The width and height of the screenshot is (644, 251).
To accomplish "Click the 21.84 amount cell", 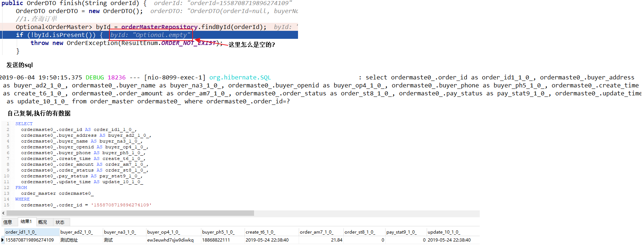I will [321, 240].
